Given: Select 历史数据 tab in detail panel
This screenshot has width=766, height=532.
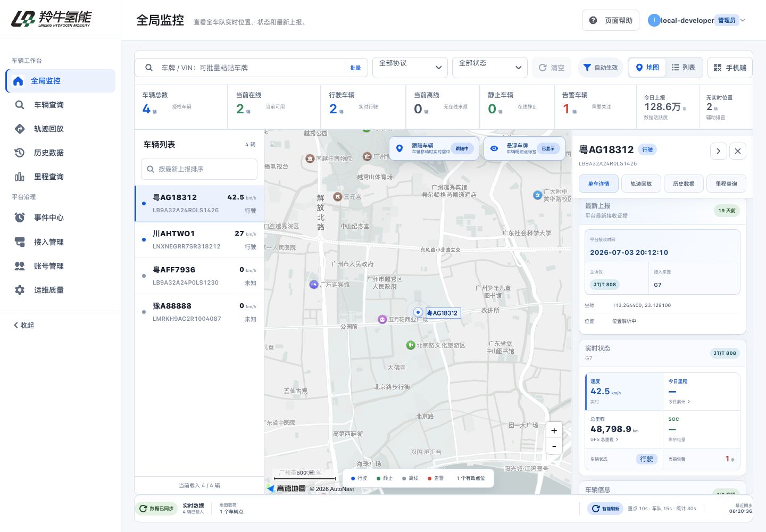Looking at the screenshot, I should pos(684,184).
